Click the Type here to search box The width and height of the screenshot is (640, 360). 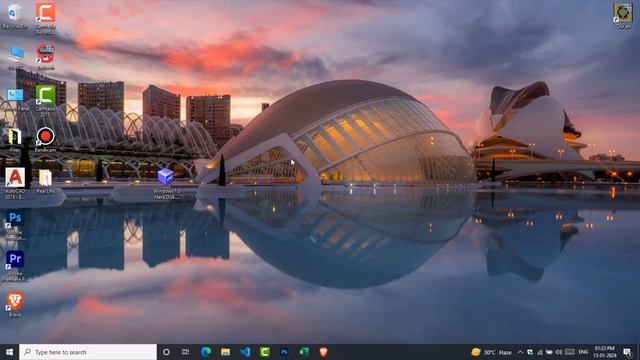click(x=88, y=352)
